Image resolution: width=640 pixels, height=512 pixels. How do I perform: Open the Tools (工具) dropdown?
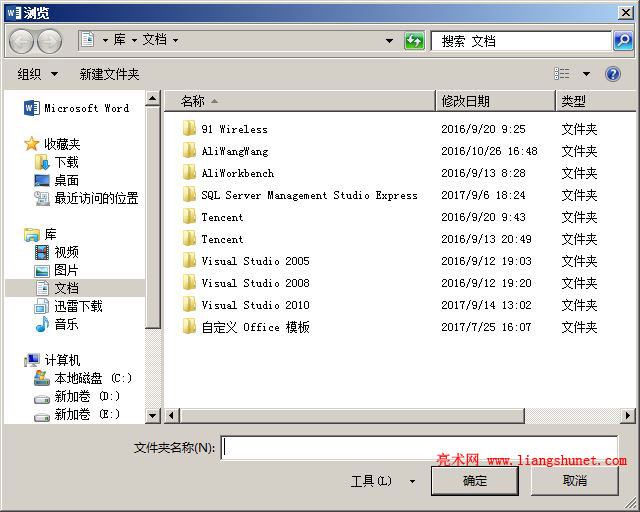click(383, 481)
